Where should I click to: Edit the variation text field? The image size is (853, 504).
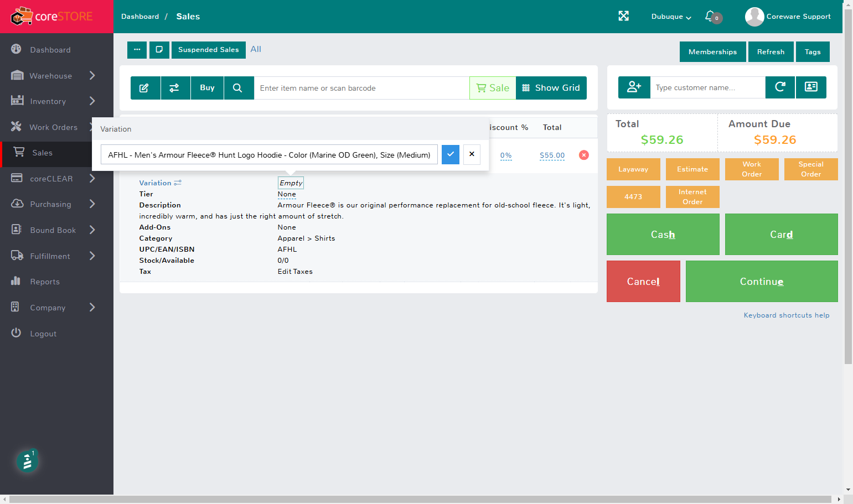(269, 155)
